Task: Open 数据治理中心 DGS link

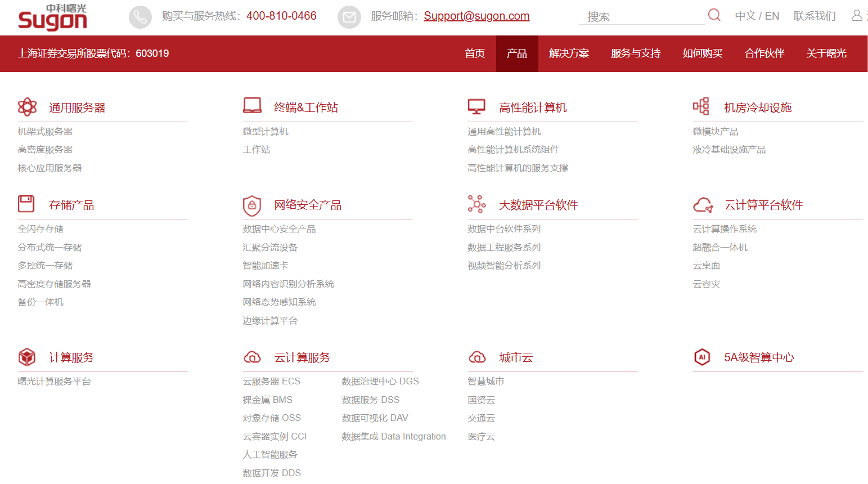Action: coord(380,381)
